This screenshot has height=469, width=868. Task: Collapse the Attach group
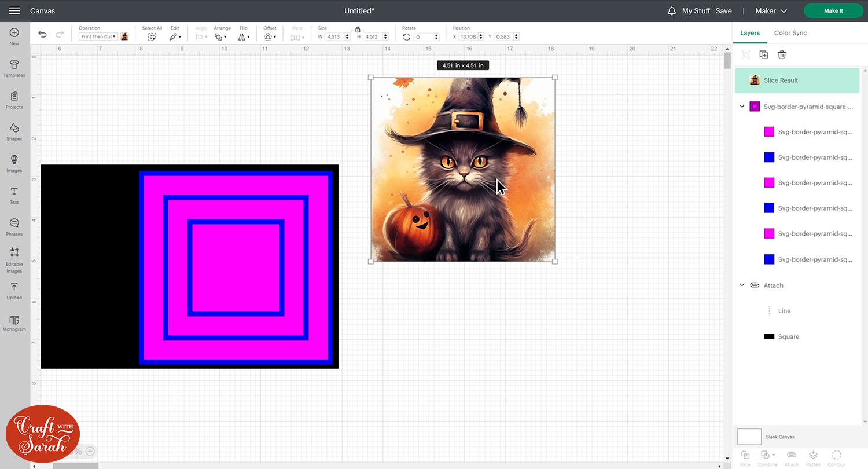click(742, 285)
